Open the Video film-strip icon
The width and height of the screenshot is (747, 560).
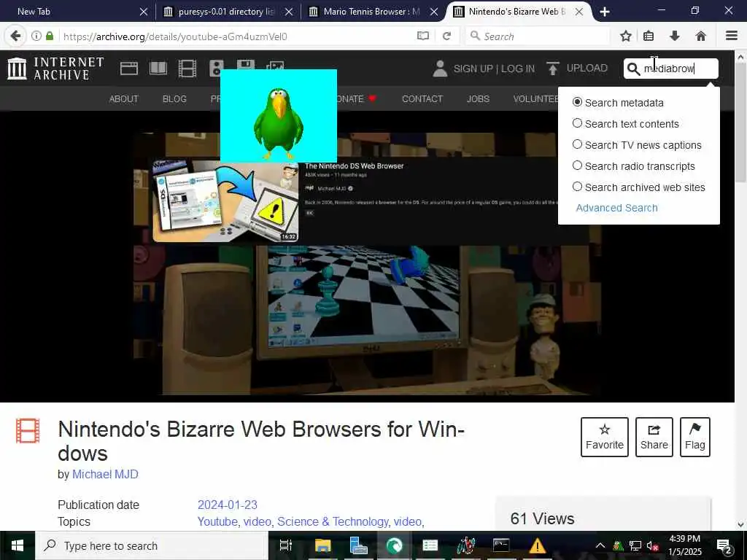[187, 69]
